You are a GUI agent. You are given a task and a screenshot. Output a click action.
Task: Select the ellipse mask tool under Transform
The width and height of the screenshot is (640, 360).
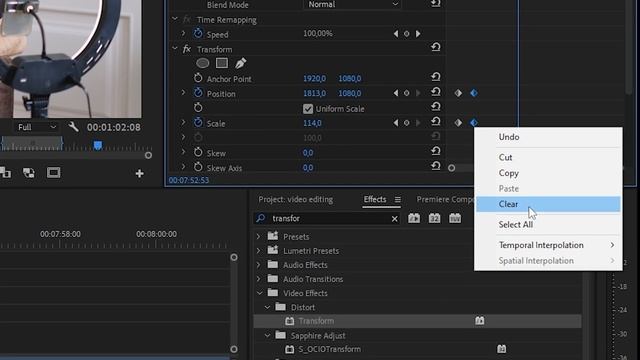click(x=202, y=63)
